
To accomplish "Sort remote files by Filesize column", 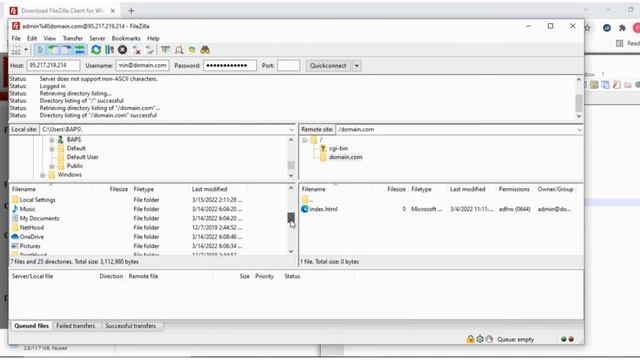I will [391, 189].
